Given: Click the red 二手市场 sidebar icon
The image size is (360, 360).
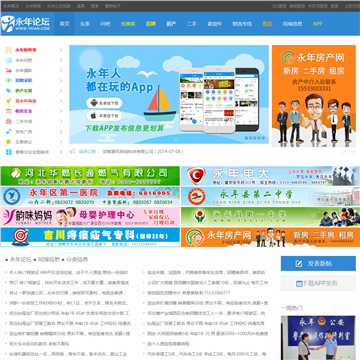Looking at the screenshot, I should (8, 121).
